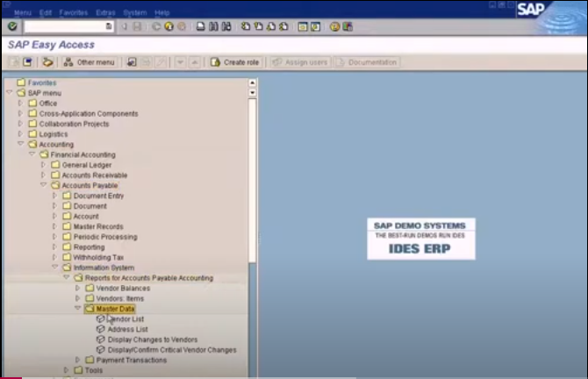Screen dimensions: 588x379
Task: Open the Edit menu
Action: 46,12
